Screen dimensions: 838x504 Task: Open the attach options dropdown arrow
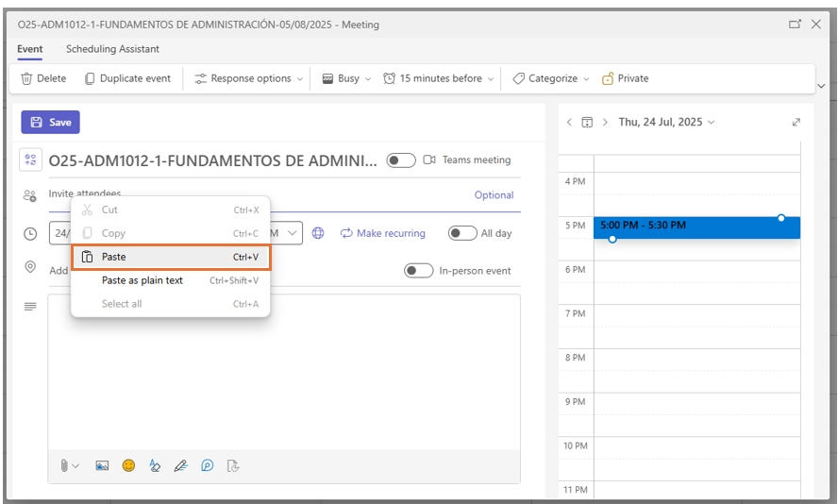[x=75, y=466]
